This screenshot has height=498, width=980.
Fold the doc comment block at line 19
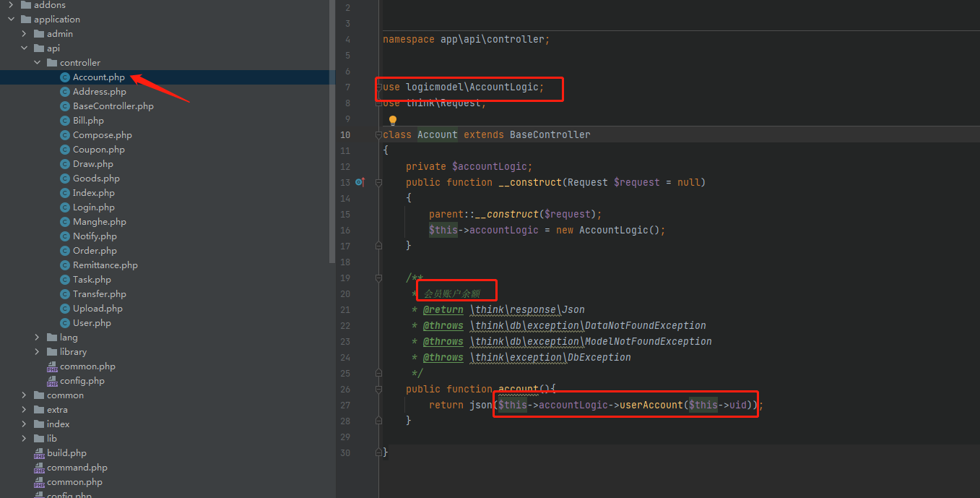pos(378,278)
